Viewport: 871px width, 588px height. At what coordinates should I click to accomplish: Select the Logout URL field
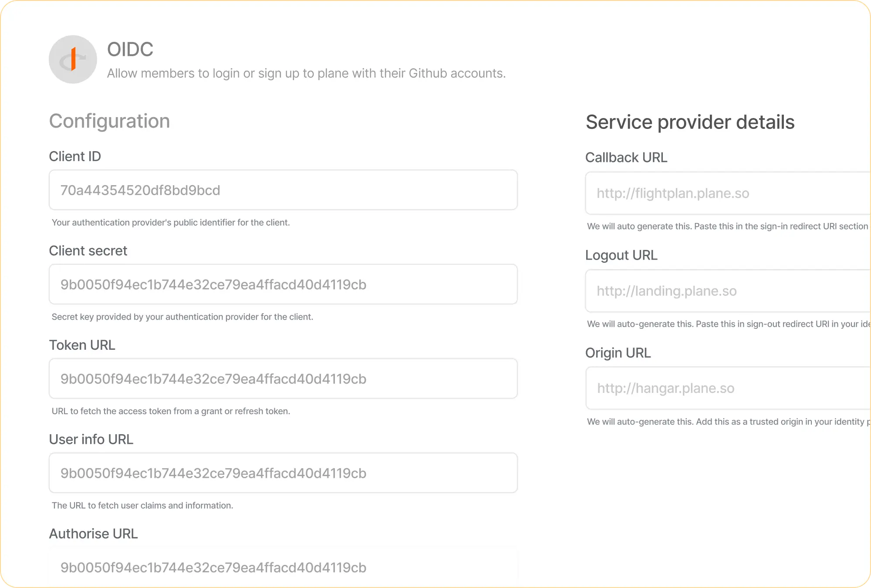[727, 291]
